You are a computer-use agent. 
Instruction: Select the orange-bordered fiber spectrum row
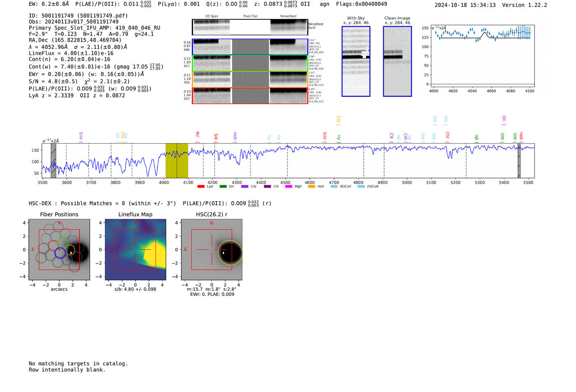(250, 79)
